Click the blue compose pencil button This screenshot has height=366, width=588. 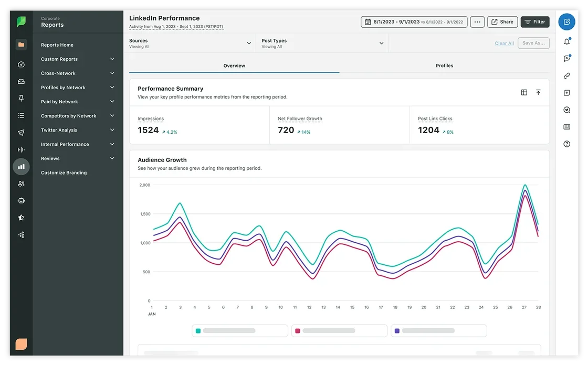(x=566, y=21)
